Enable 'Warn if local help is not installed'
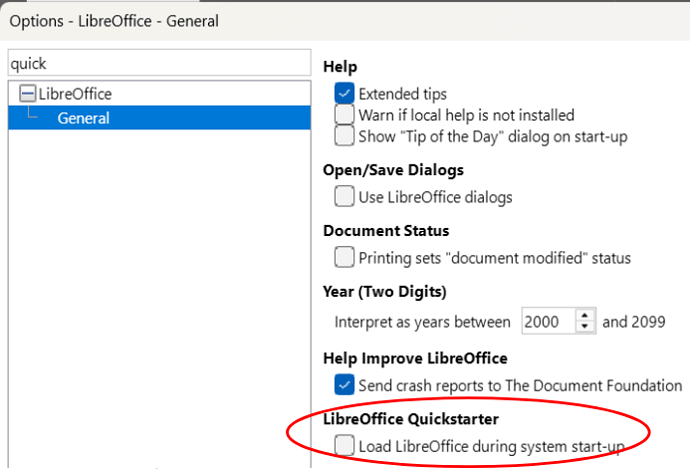Image resolution: width=690 pixels, height=469 pixels. point(345,115)
